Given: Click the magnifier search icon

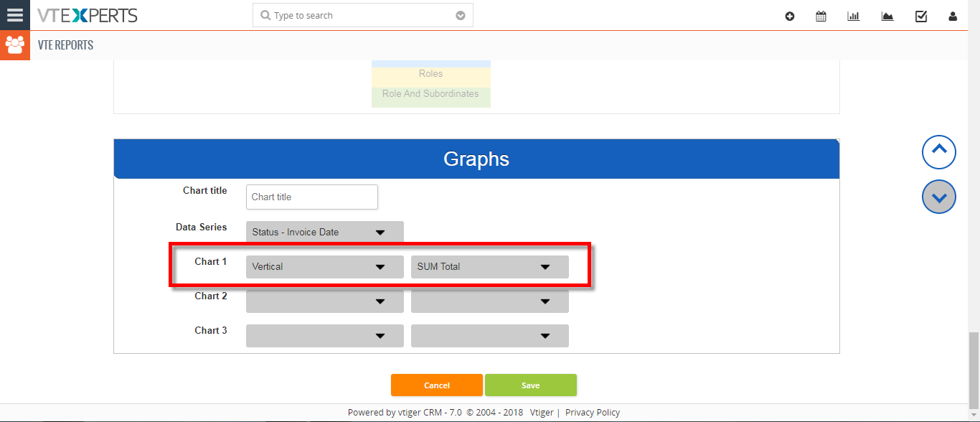Looking at the screenshot, I should click(265, 15).
